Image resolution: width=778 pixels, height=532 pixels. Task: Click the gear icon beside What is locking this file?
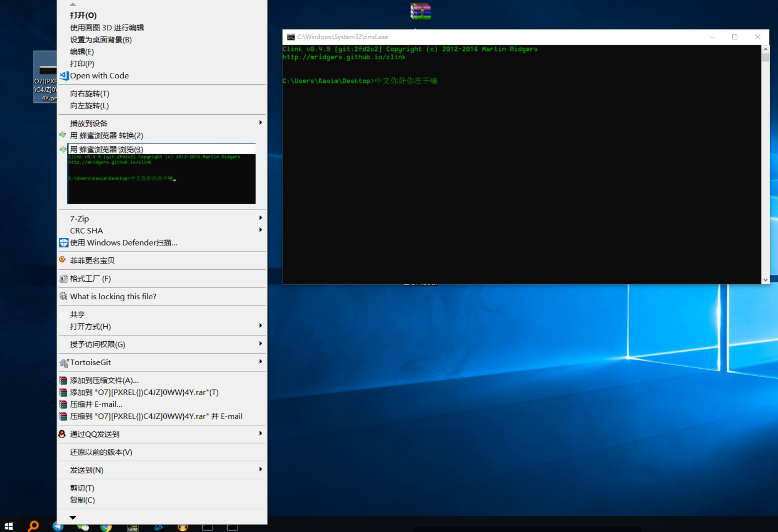pos(63,296)
